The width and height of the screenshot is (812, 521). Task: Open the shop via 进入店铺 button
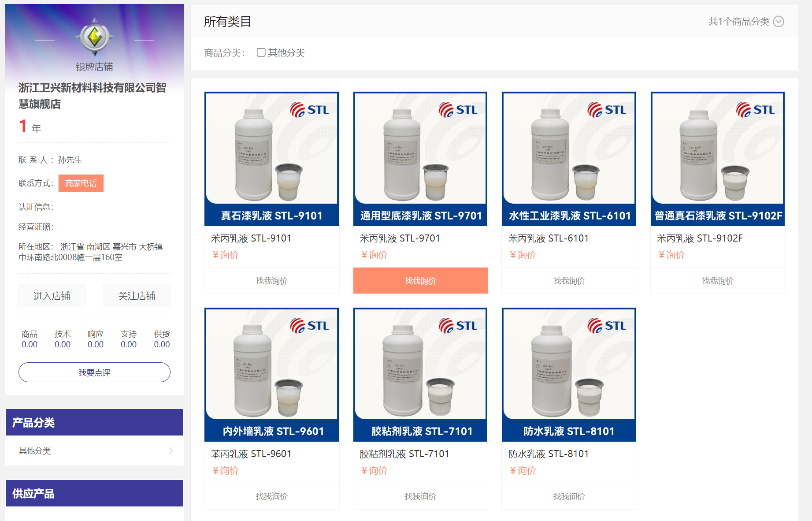click(x=52, y=296)
